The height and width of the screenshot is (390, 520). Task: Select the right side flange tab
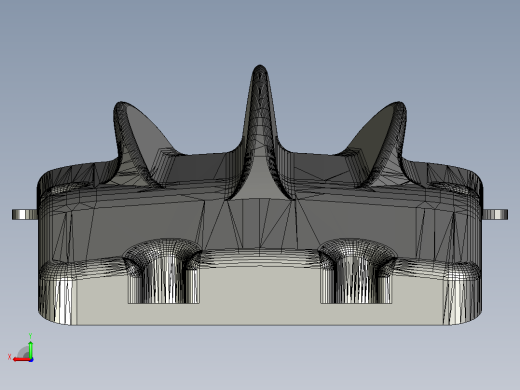pos(495,214)
